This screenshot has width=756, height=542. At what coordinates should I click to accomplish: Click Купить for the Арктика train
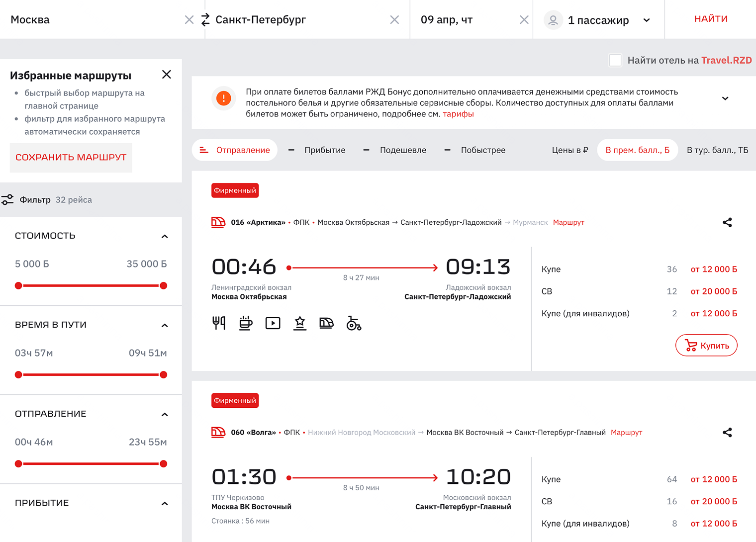pyautogui.click(x=706, y=346)
